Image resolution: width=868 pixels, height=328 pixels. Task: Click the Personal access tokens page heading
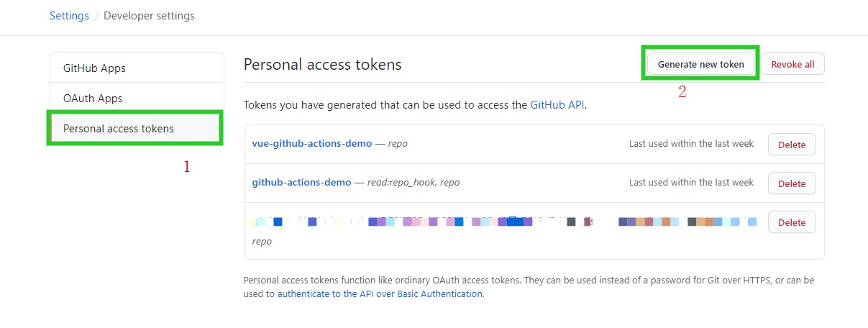322,65
